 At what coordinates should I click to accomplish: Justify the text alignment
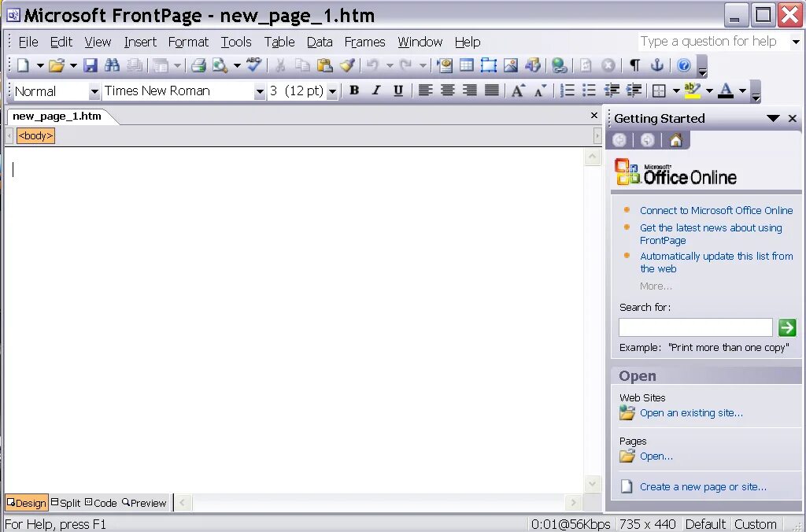491,91
